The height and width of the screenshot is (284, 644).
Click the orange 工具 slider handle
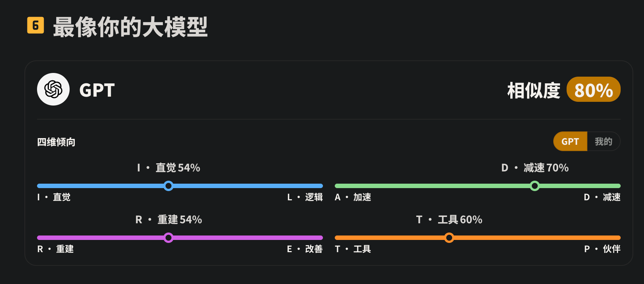point(449,238)
